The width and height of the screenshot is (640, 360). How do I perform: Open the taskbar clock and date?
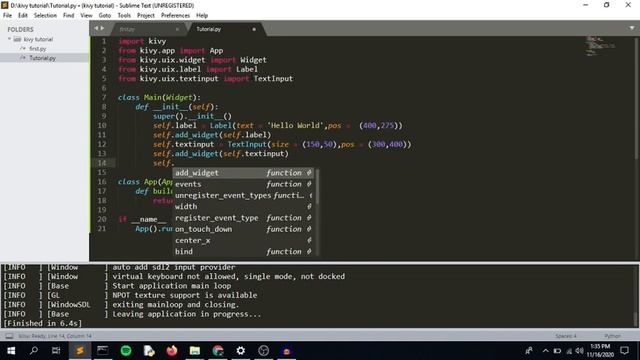600,351
